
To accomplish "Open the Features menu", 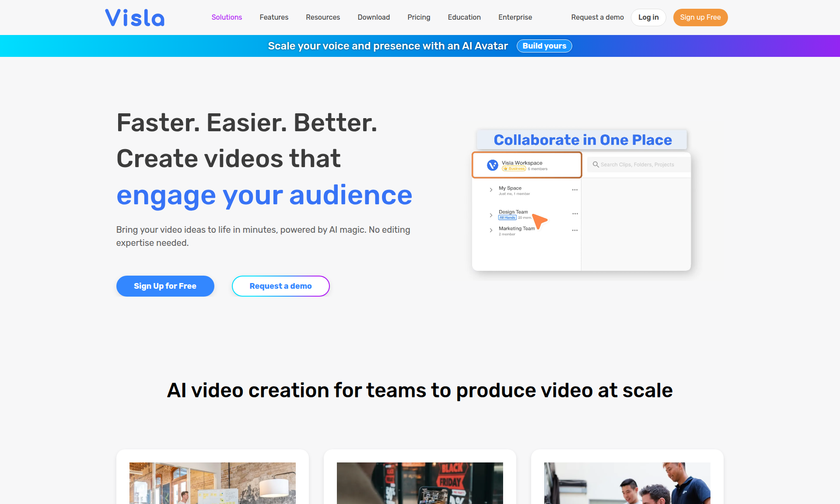I will click(274, 17).
